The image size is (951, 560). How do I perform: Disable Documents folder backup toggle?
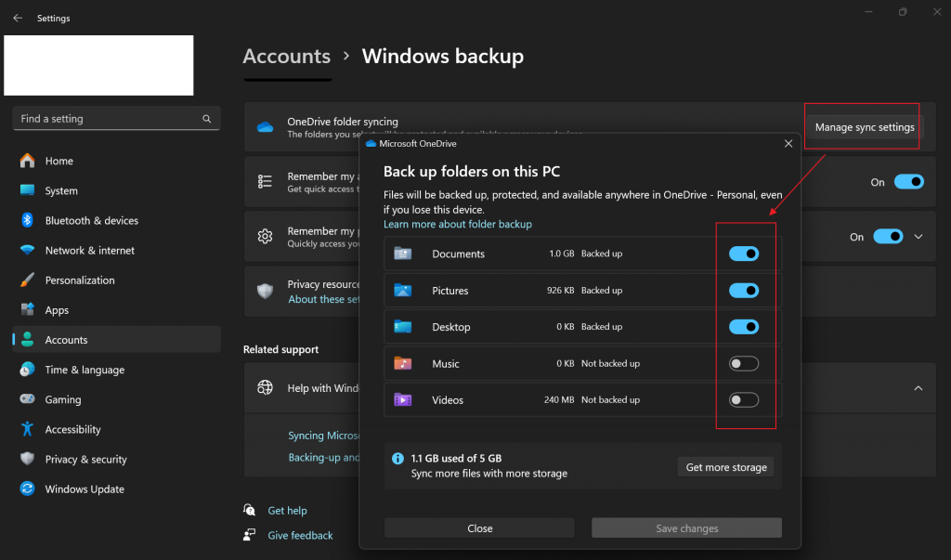[x=744, y=254]
